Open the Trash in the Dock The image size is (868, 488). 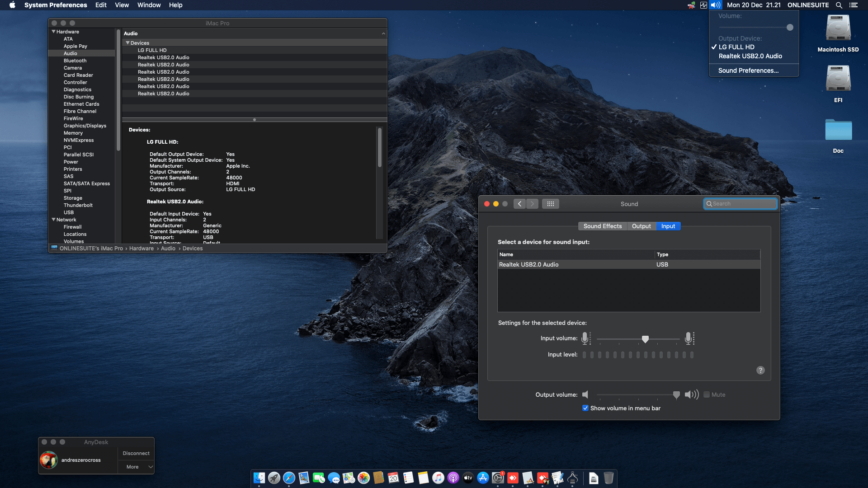click(609, 478)
